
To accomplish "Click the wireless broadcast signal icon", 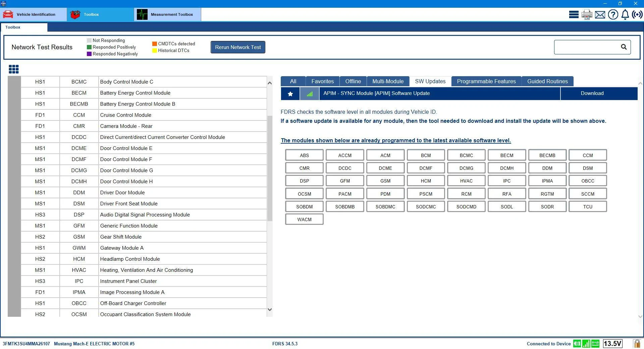I will coord(637,15).
